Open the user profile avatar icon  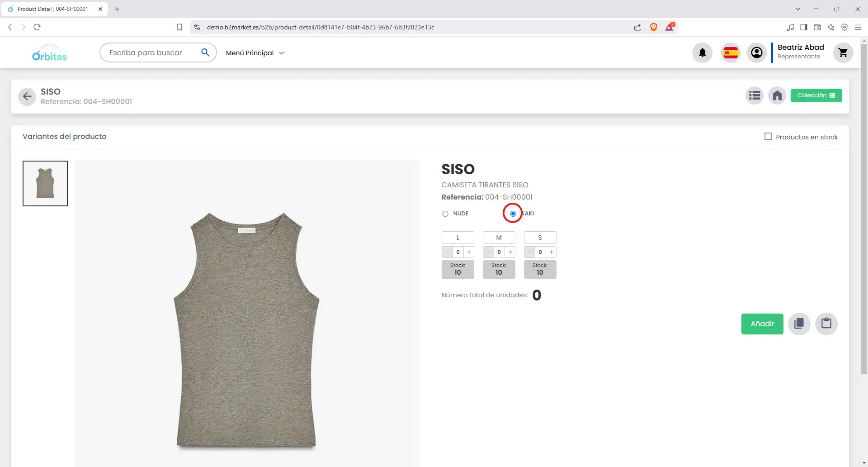[756, 53]
